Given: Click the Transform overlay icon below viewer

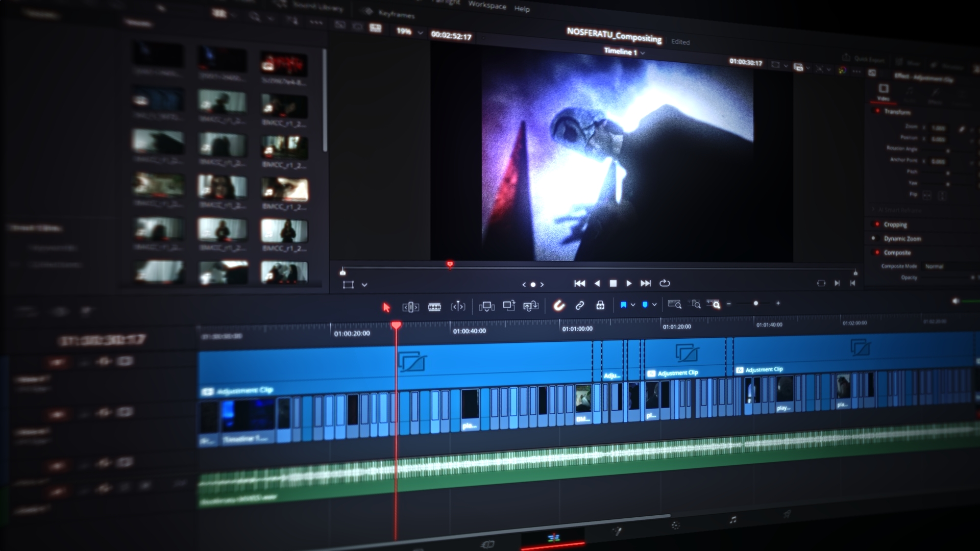Looking at the screenshot, I should [348, 285].
